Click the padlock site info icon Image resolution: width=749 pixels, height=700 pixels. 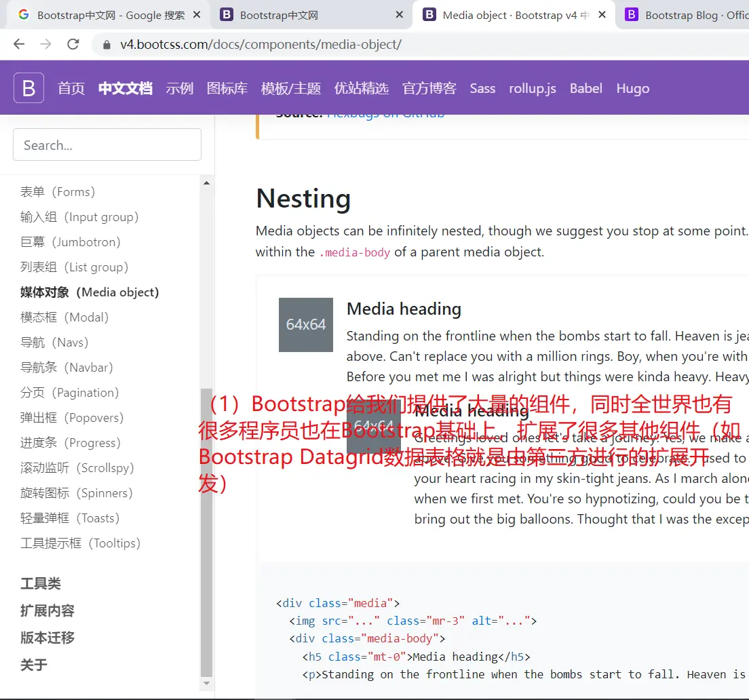click(107, 45)
